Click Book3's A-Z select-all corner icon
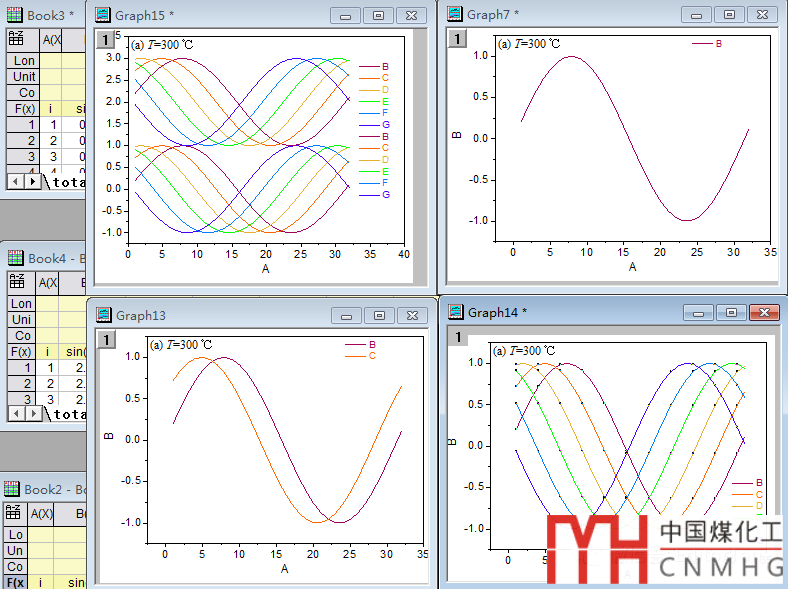This screenshot has height=589, width=788. click(17, 39)
